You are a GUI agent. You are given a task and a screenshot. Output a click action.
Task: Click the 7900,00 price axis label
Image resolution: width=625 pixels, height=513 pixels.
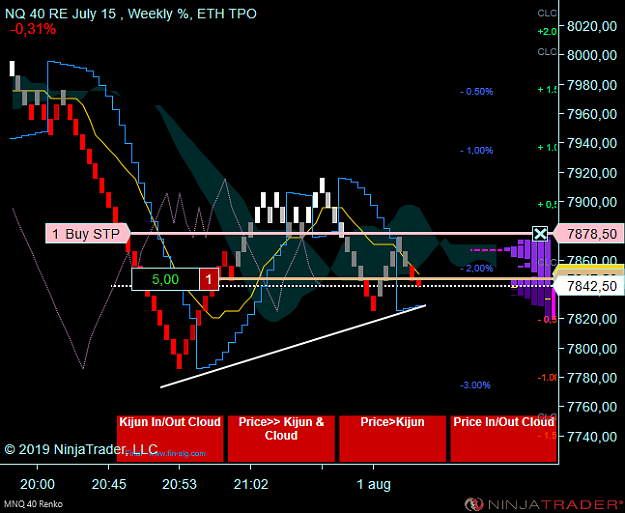tap(592, 202)
